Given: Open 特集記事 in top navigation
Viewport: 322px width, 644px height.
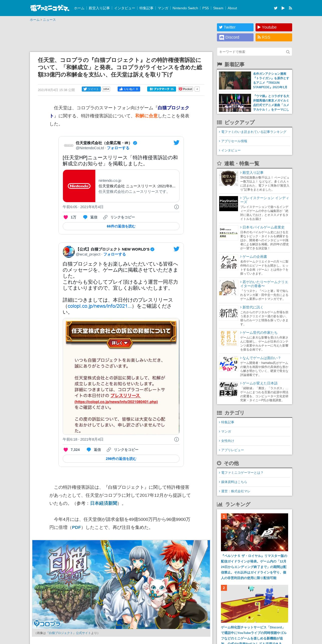Looking at the screenshot, I should point(146,8).
